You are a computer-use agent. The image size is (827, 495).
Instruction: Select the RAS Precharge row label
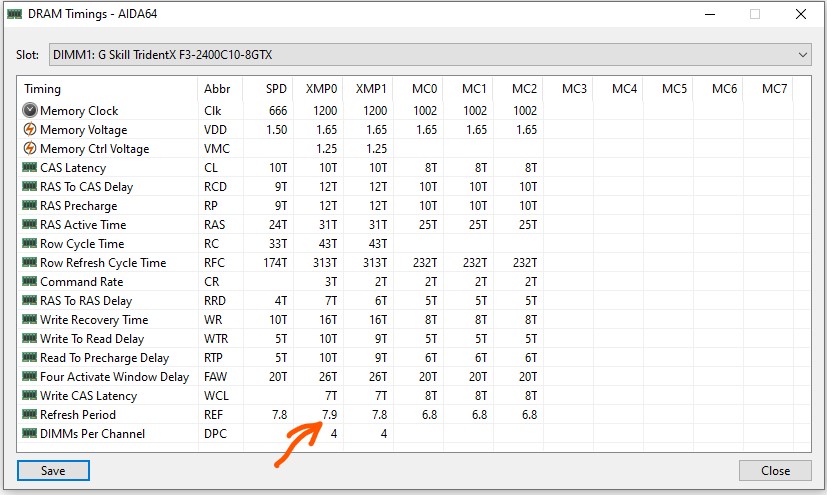79,206
